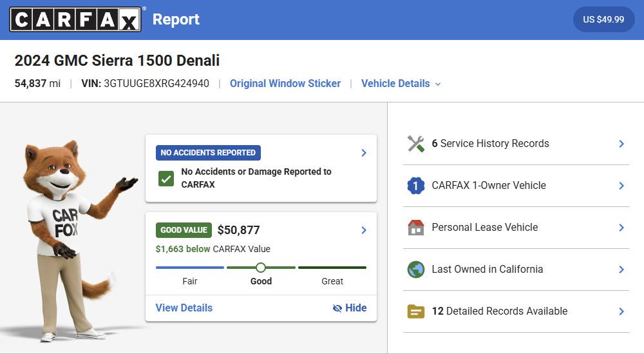Click the Great segment of value bar
The height and width of the screenshot is (354, 644).
332,268
